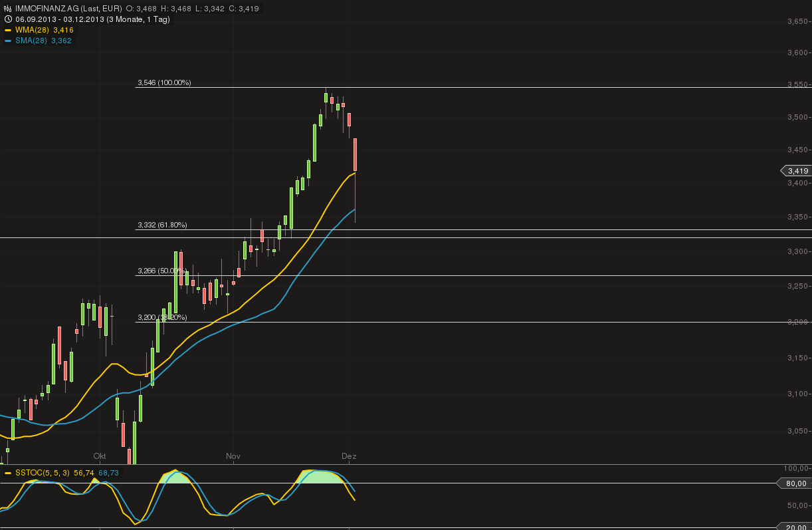Click the IMMOFINANZ AG instrument title

(x=48, y=9)
